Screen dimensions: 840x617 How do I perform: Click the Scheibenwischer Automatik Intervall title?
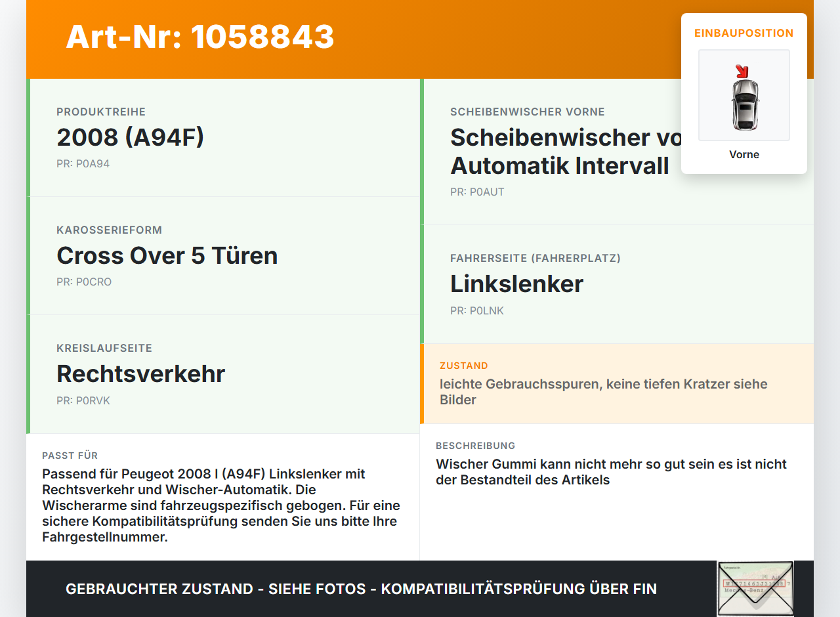[x=566, y=152]
